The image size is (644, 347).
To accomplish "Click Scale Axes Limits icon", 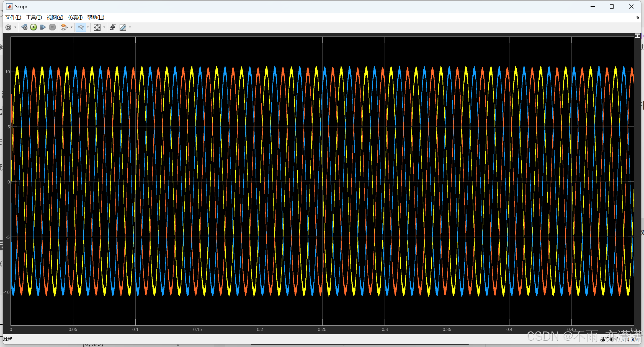I will (97, 27).
